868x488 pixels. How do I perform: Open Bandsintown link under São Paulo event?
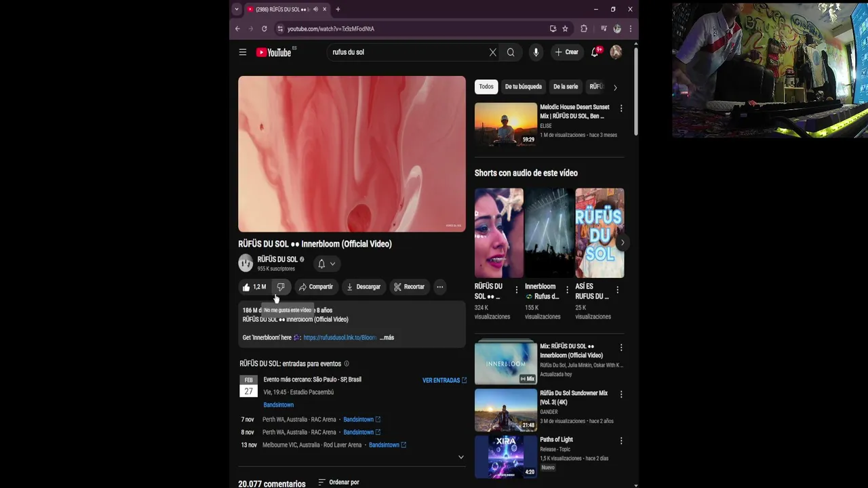pyautogui.click(x=278, y=405)
